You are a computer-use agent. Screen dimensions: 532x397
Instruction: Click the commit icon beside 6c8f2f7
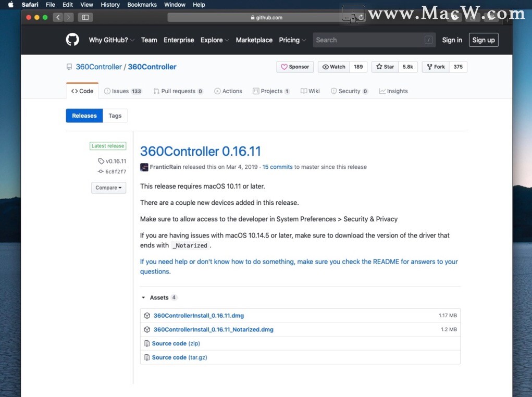pyautogui.click(x=101, y=172)
